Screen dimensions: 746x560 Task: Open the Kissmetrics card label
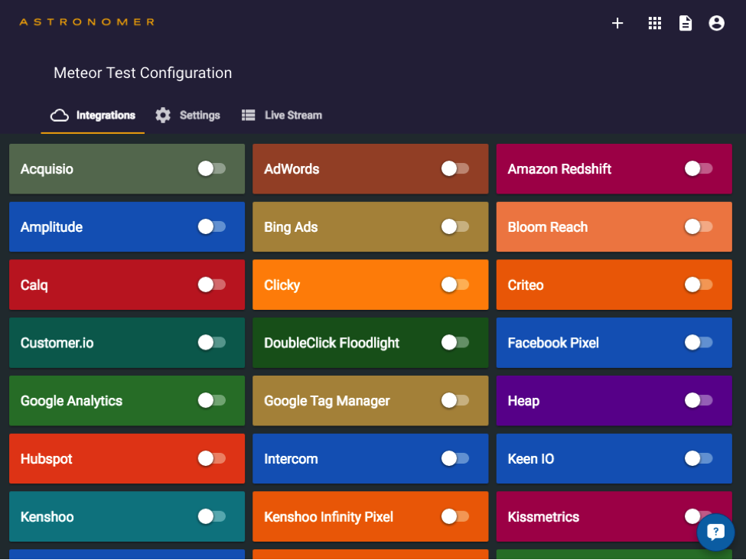click(x=543, y=516)
